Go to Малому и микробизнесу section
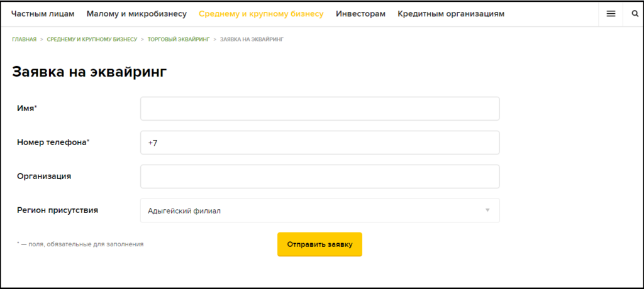Image resolution: width=644 pixels, height=289 pixels. coord(136,14)
